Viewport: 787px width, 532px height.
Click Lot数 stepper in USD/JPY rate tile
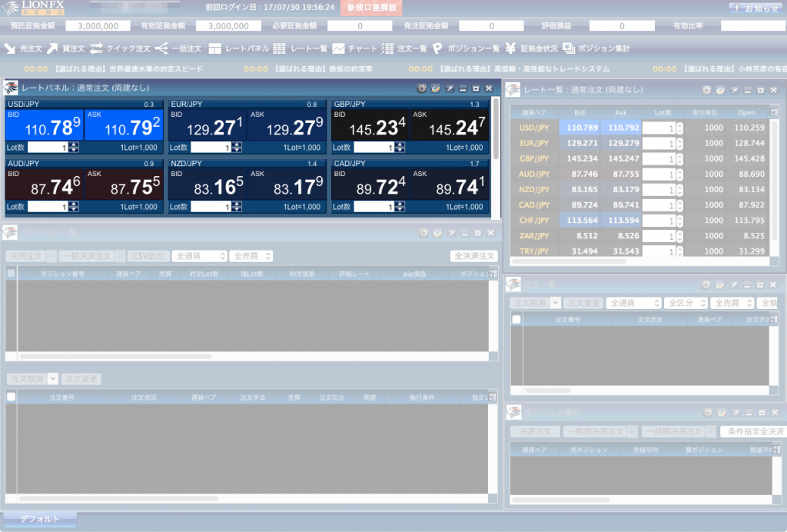click(x=75, y=148)
